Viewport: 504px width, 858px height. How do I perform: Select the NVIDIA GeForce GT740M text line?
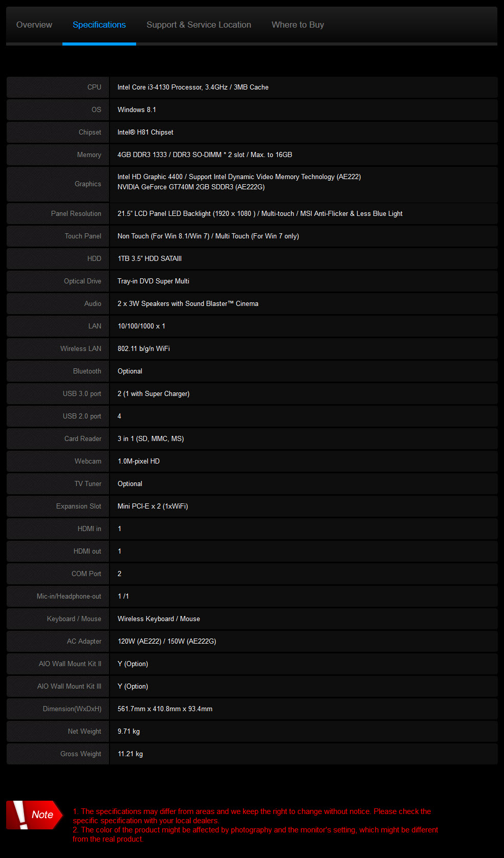(191, 187)
